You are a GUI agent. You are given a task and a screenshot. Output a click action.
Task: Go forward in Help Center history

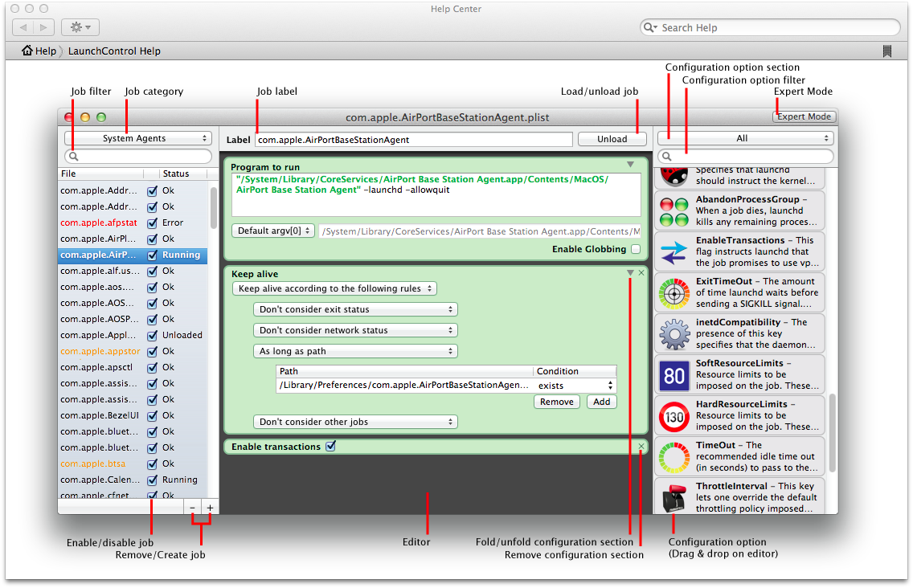43,27
